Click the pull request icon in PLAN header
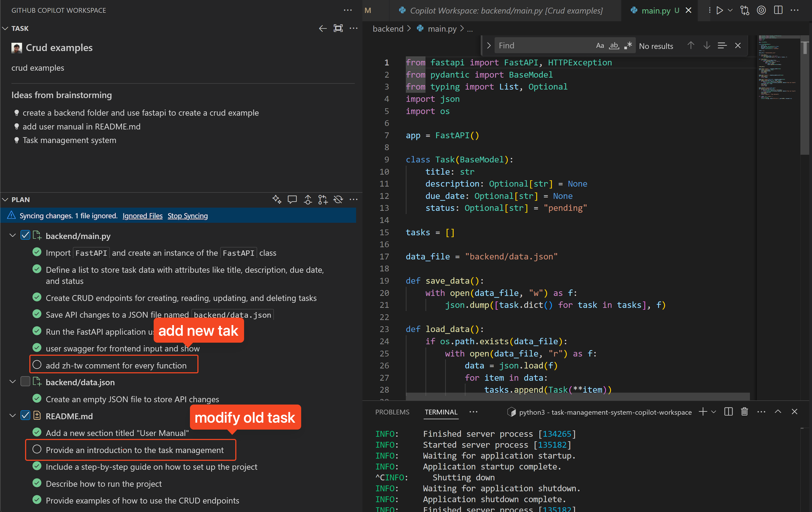Screen dimensions: 812x512 (323, 199)
